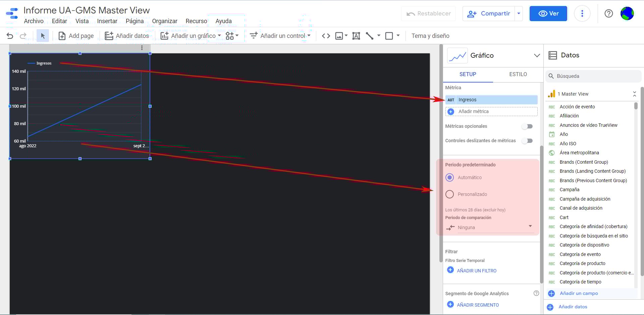
Task: Open the three-dot more options menu
Action: [582, 13]
